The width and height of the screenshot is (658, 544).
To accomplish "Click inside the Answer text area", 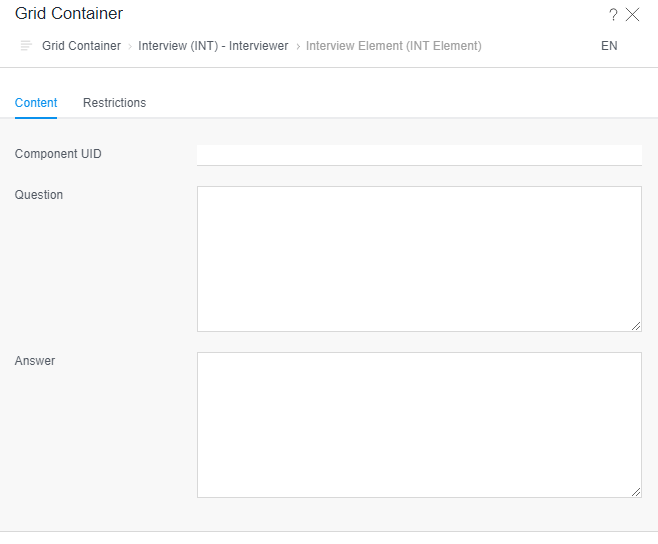I will 419,425.
